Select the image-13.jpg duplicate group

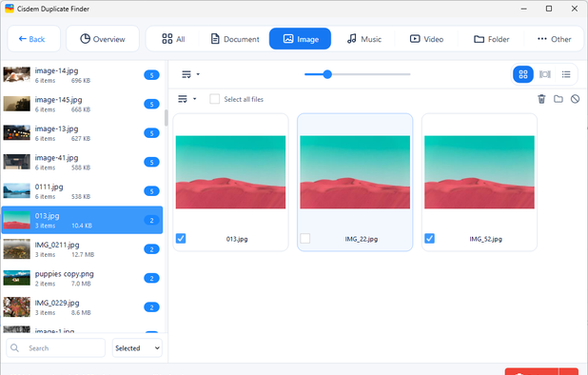coord(82,133)
